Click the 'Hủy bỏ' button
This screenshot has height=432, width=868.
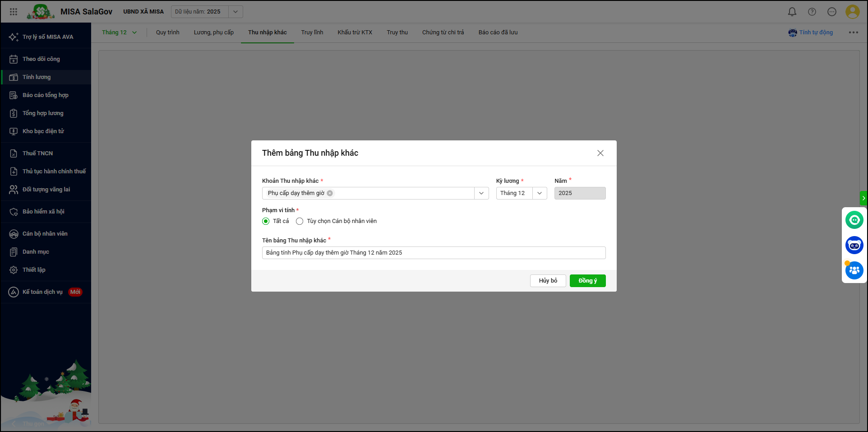pyautogui.click(x=548, y=281)
